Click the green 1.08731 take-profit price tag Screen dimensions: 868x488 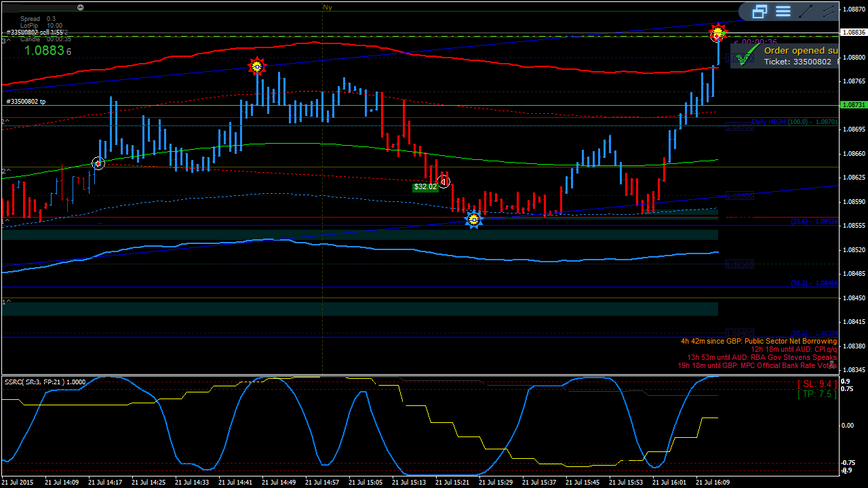(853, 105)
